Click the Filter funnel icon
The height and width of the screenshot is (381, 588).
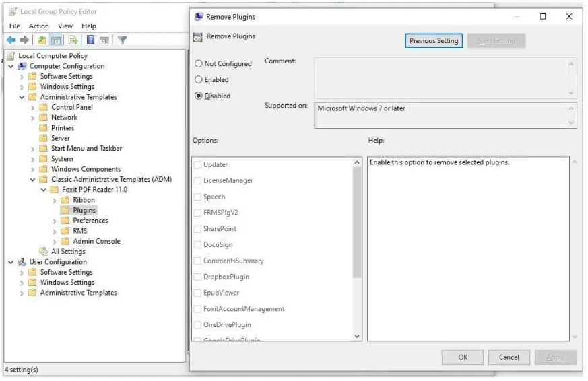tap(123, 40)
